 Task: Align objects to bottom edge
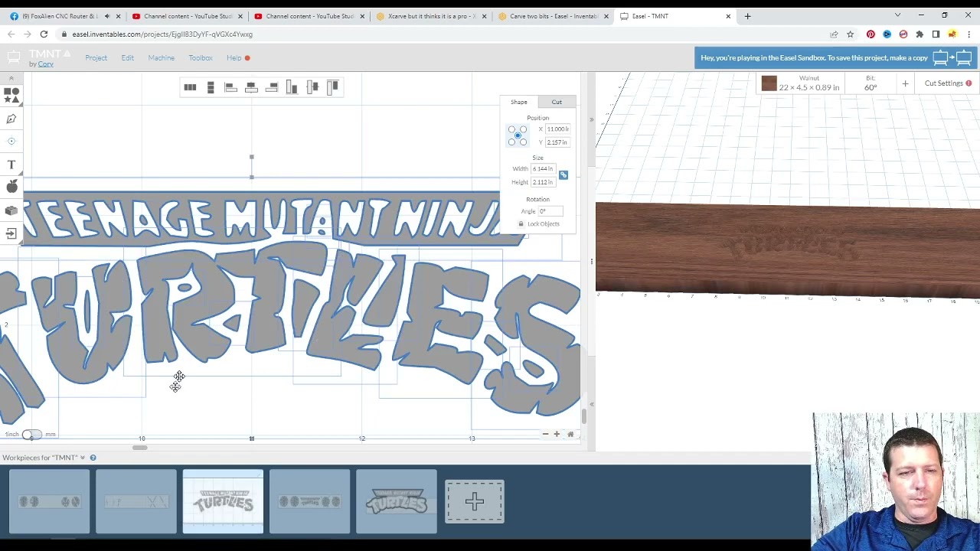click(x=292, y=87)
